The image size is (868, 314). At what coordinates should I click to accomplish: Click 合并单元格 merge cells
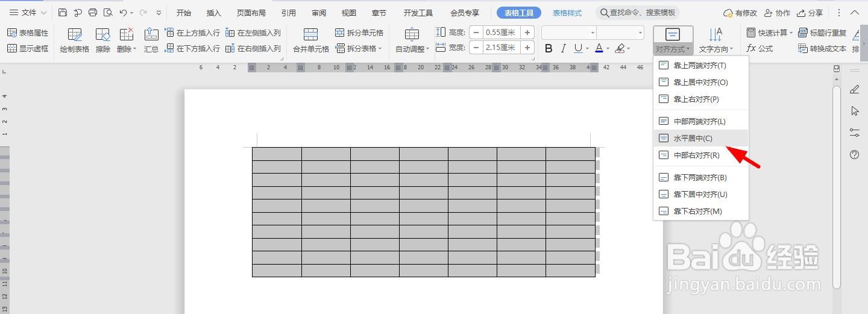pyautogui.click(x=311, y=41)
